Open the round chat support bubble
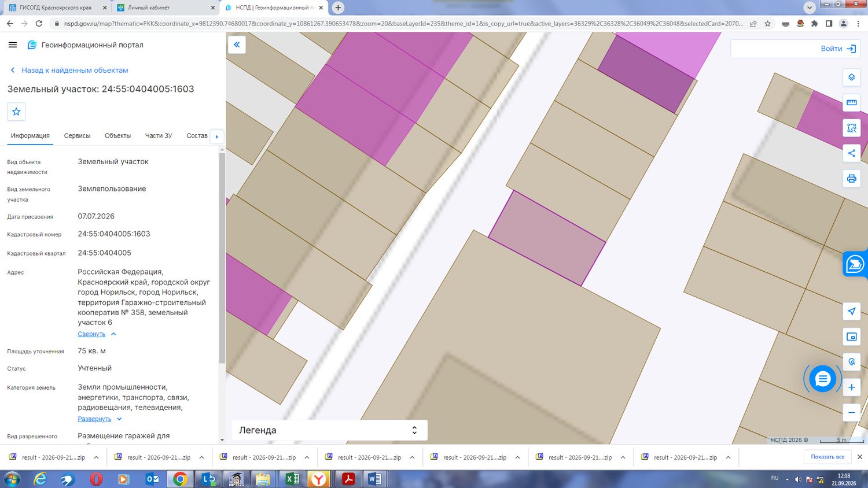The height and width of the screenshot is (488, 868). point(822,379)
